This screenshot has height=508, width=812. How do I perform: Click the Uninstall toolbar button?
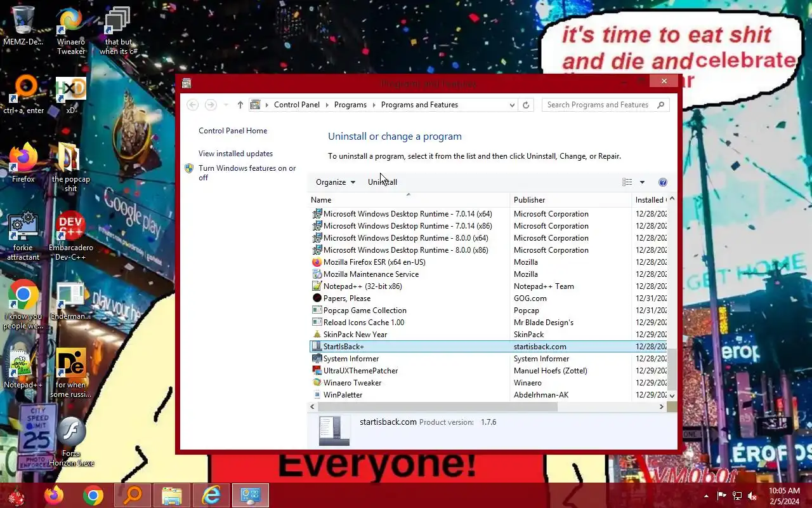click(383, 182)
